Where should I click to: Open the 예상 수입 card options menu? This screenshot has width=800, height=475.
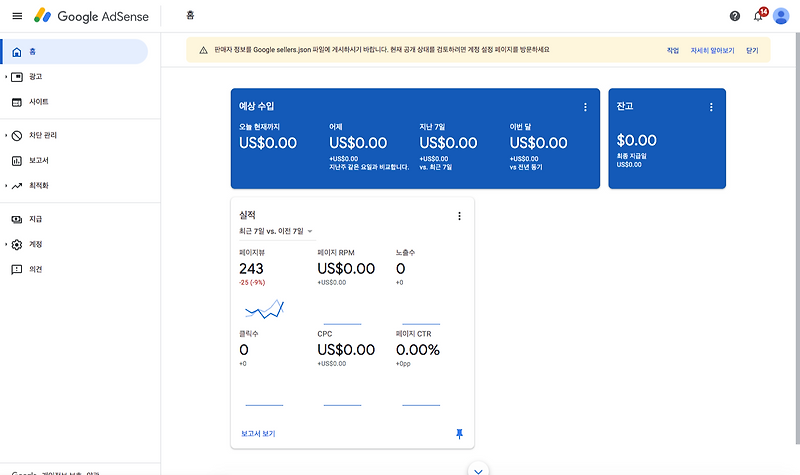coord(585,107)
